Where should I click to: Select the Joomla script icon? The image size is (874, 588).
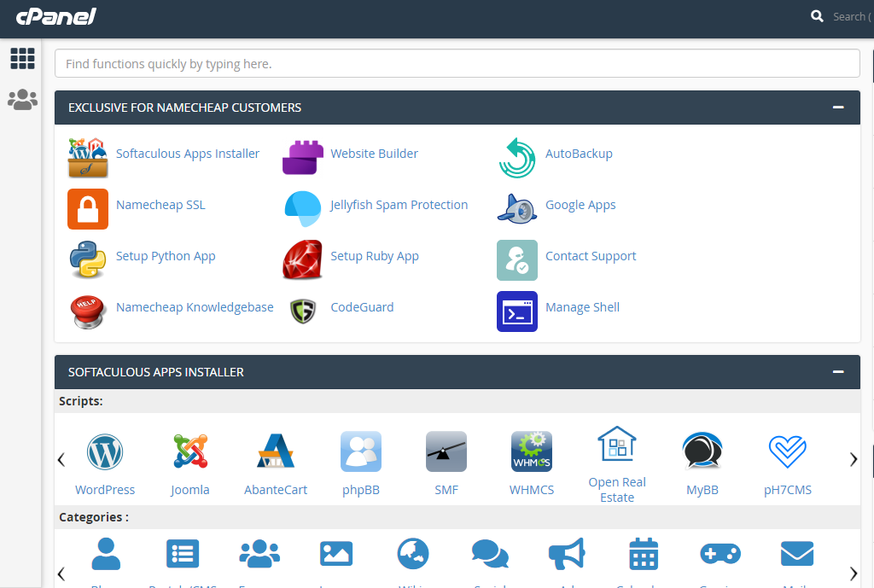[x=190, y=451]
